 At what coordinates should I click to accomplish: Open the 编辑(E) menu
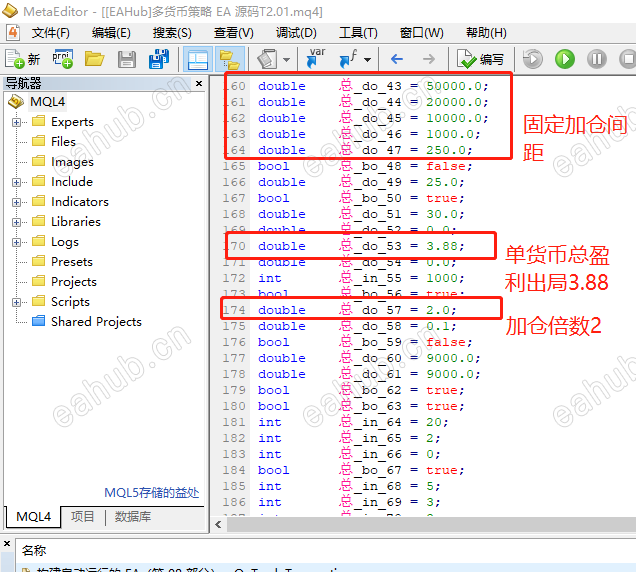point(111,33)
